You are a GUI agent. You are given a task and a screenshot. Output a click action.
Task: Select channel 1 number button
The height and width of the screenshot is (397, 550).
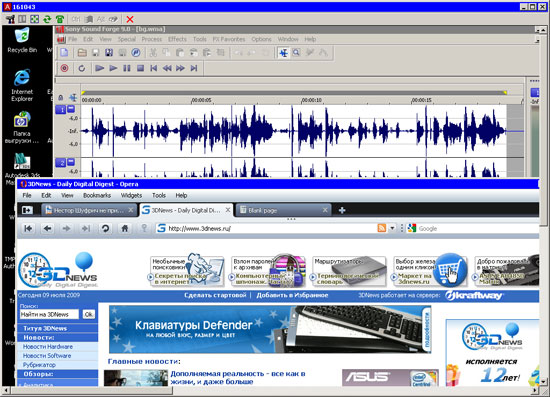(61, 110)
